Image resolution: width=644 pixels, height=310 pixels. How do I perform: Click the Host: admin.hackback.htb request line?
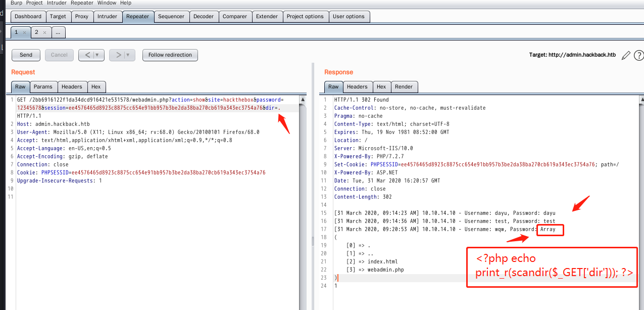click(53, 124)
